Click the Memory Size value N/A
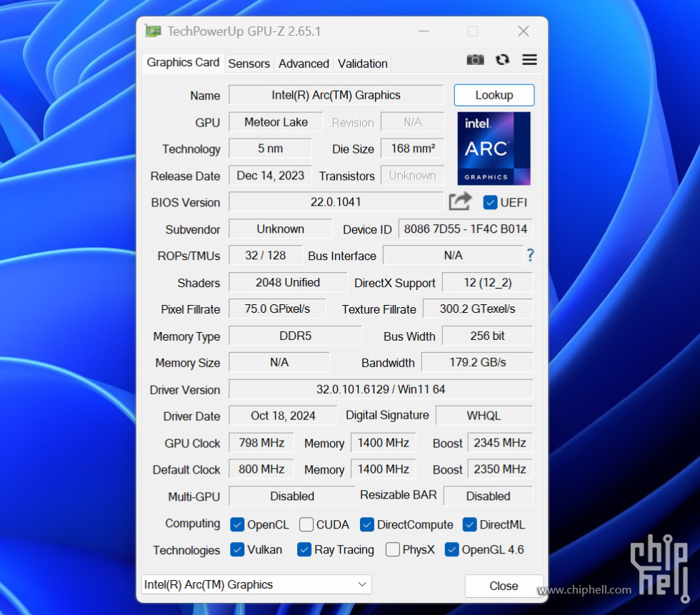 (x=279, y=362)
